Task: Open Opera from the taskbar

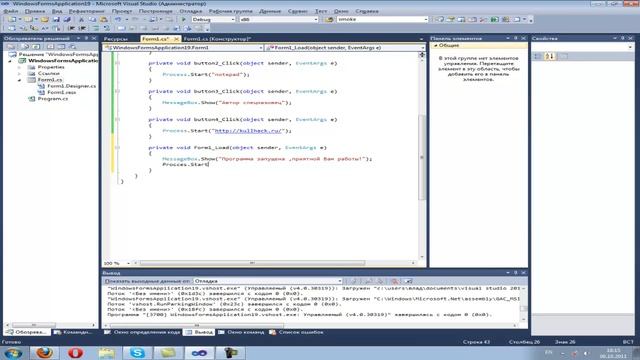Action: coord(76,353)
